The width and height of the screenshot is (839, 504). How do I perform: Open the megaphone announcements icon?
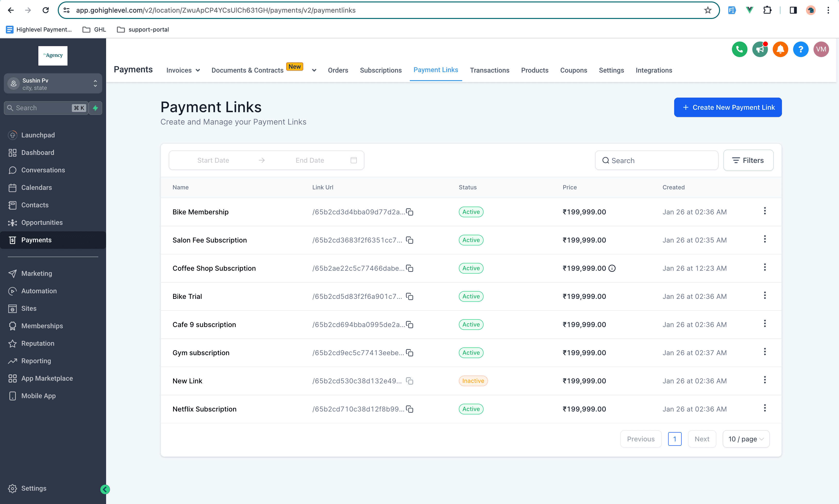pyautogui.click(x=760, y=50)
